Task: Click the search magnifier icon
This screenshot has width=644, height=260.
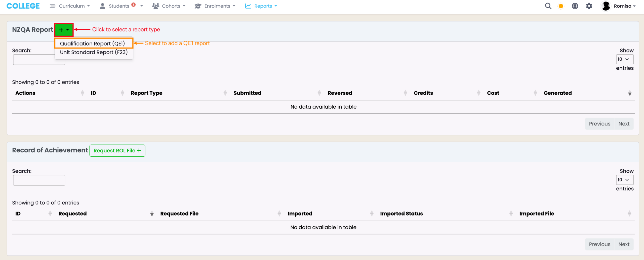Action: pos(548,6)
